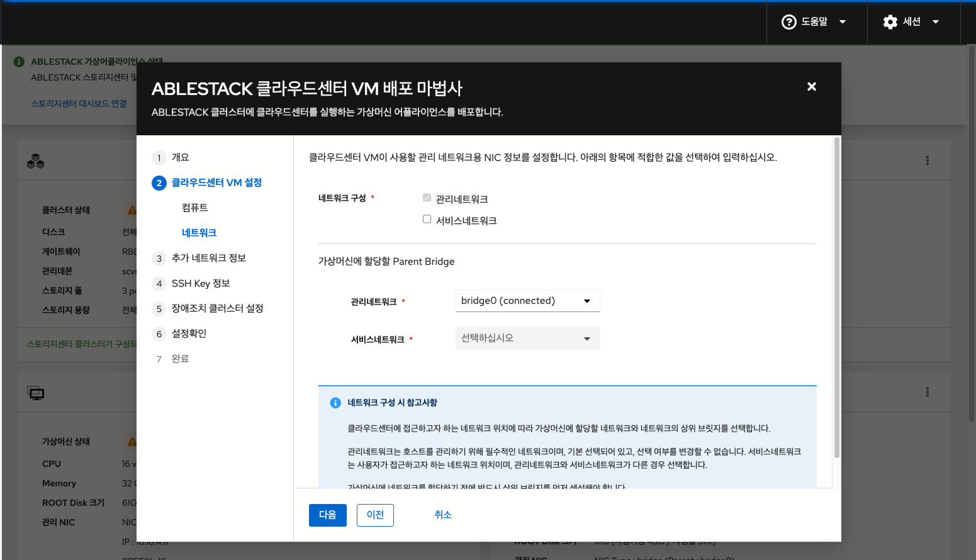
Task: Click the 세션 gear icon
Action: [x=890, y=21]
